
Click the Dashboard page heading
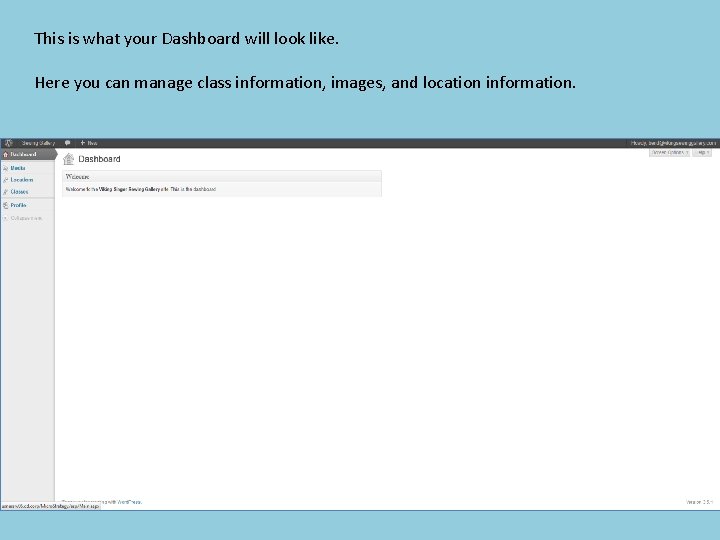(99, 159)
